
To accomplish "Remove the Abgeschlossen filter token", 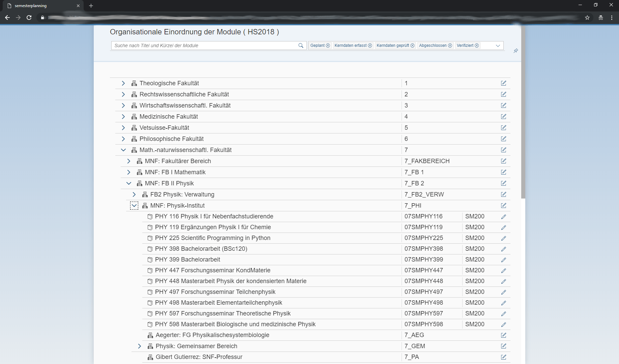I will point(450,45).
